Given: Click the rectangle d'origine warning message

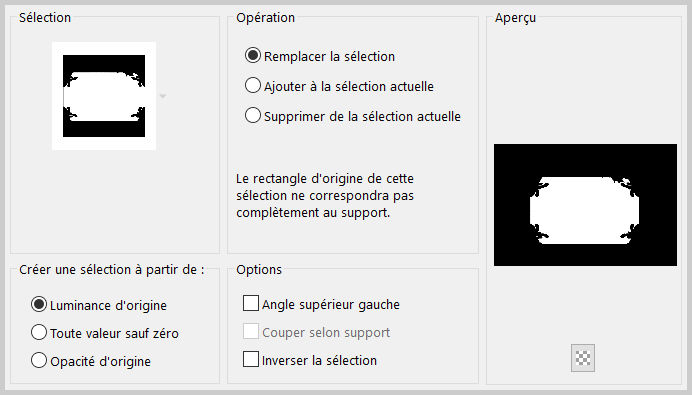Looking at the screenshot, I should [325, 196].
